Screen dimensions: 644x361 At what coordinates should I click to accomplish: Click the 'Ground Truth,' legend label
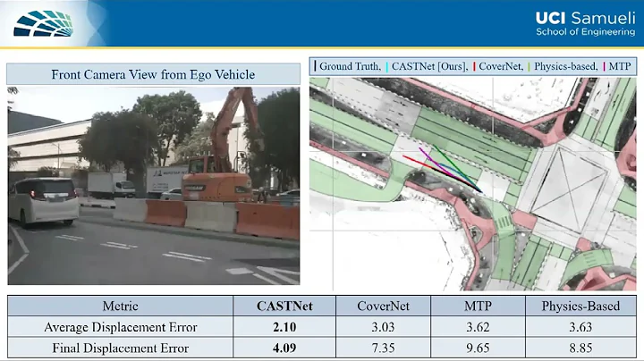point(351,66)
